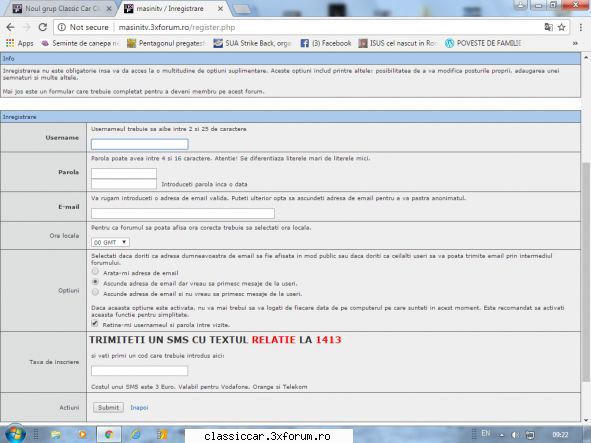Click the volume speaker icon in the tray
591x443 pixels.
tap(515, 435)
